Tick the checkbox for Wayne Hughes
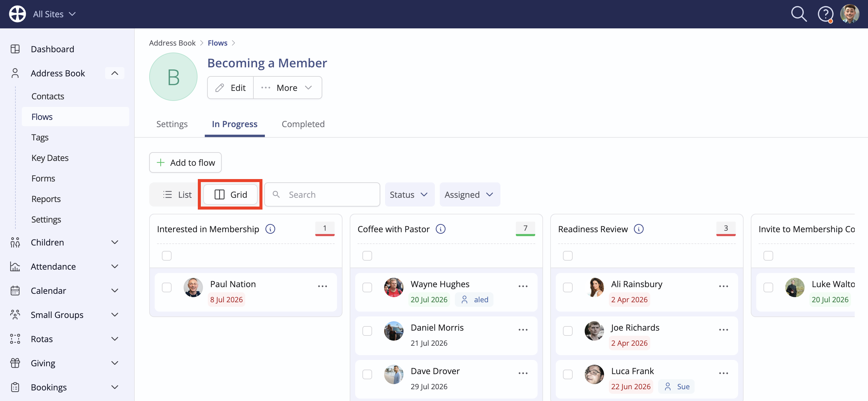 (x=367, y=287)
